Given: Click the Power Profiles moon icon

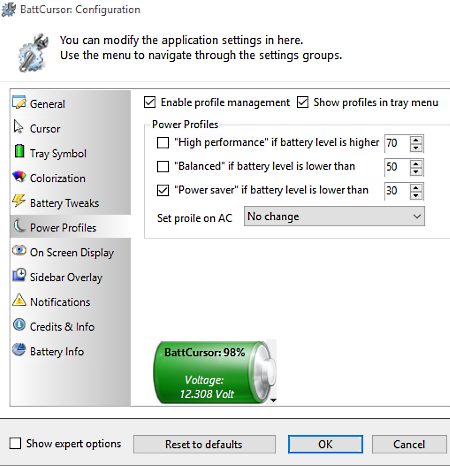Looking at the screenshot, I should 19,226.
